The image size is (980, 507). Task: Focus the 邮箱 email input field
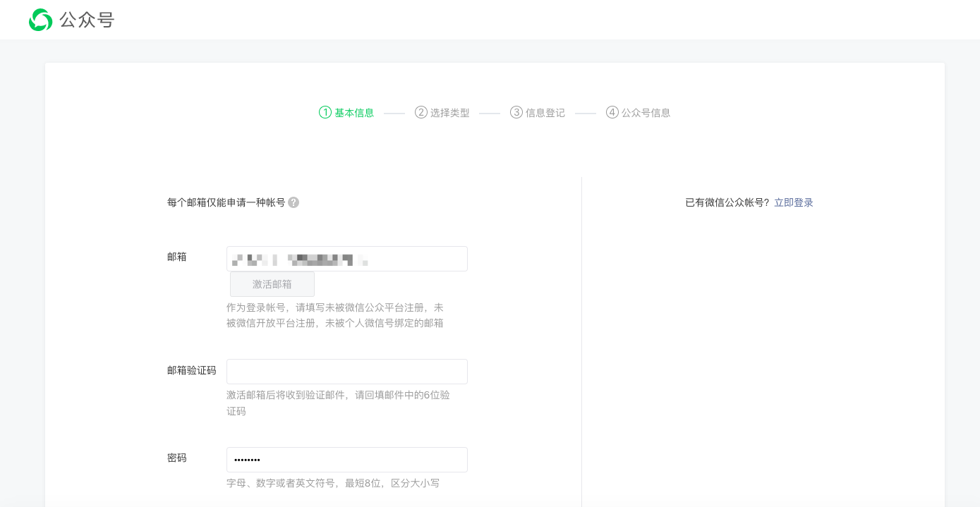point(346,259)
